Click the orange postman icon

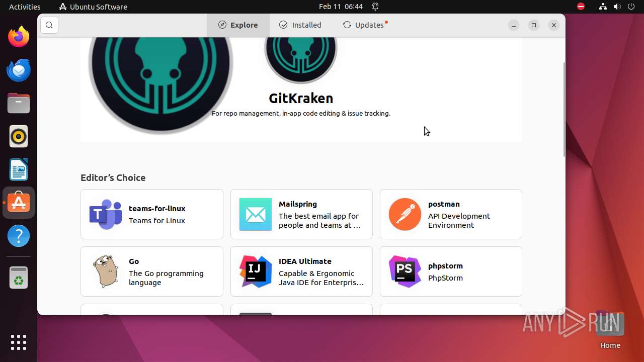[x=405, y=214]
